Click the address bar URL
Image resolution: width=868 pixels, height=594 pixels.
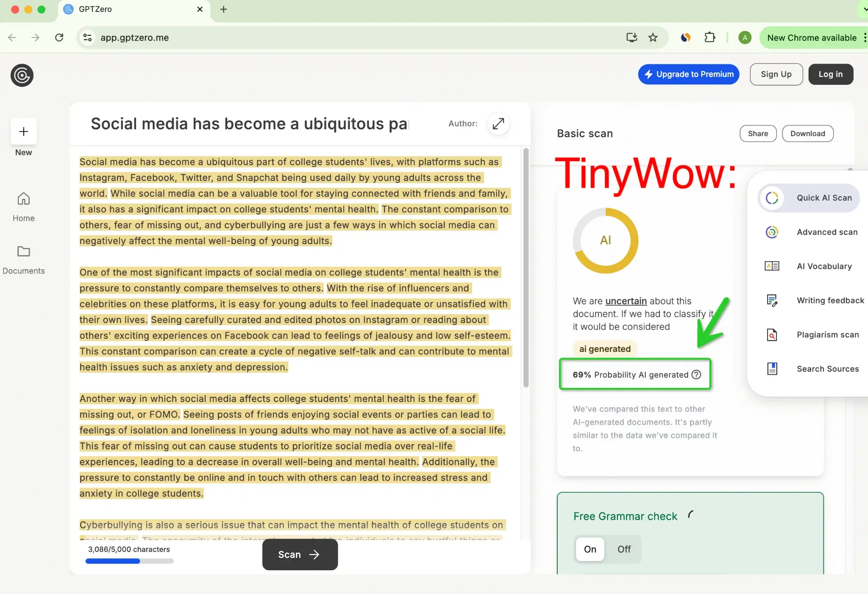coord(134,38)
